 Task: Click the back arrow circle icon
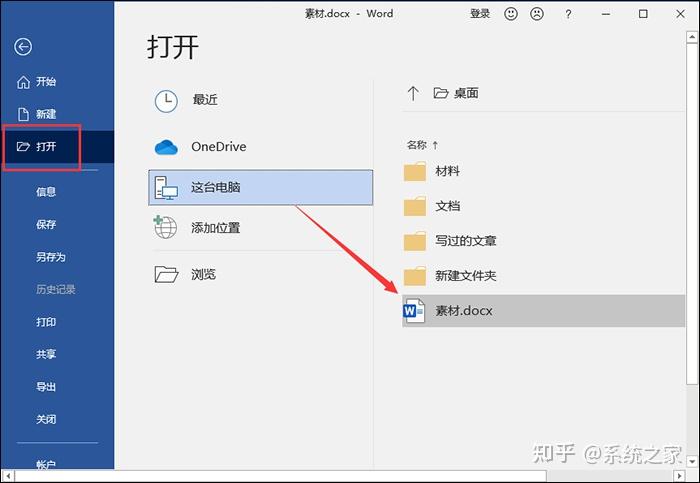point(23,46)
